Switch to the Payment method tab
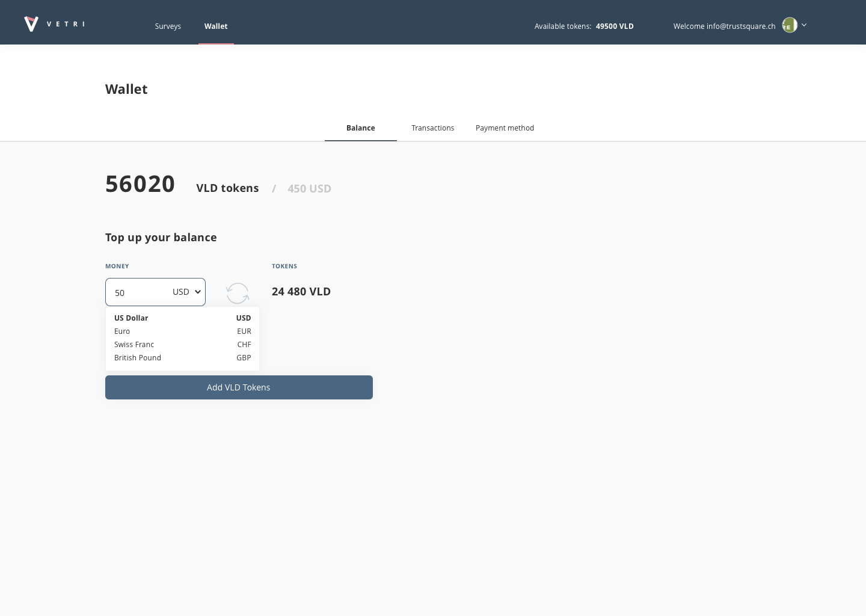 [x=505, y=128]
